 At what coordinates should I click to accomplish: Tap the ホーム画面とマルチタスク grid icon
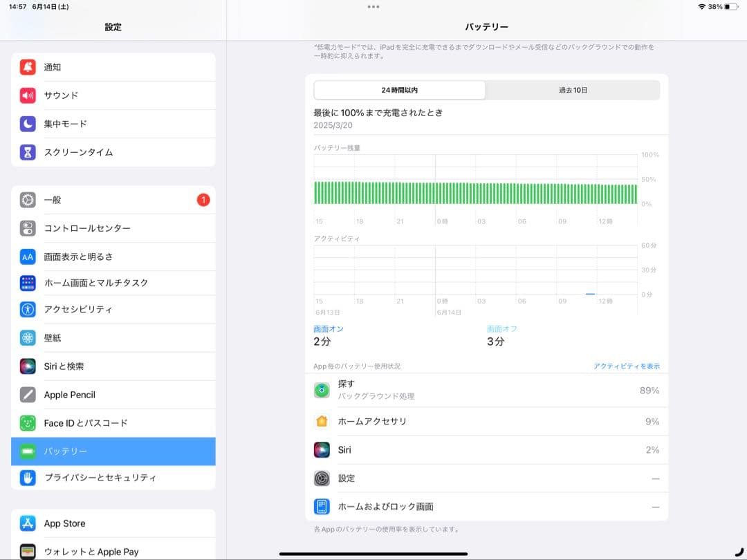pos(28,283)
